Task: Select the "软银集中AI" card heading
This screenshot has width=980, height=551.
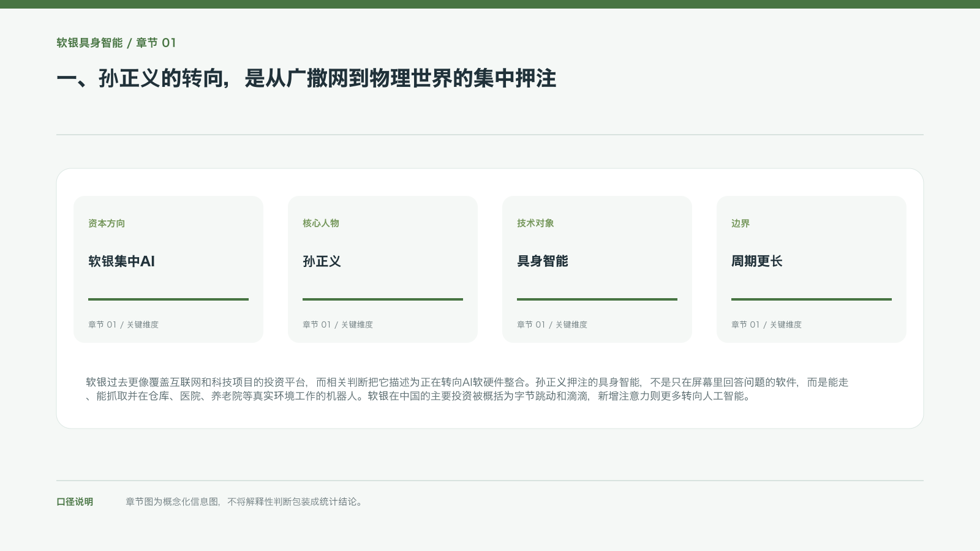Action: 121,261
